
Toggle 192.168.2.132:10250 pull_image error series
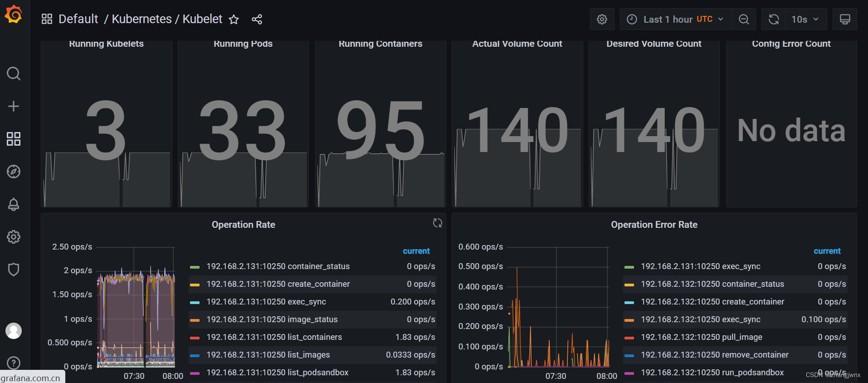(x=702, y=337)
